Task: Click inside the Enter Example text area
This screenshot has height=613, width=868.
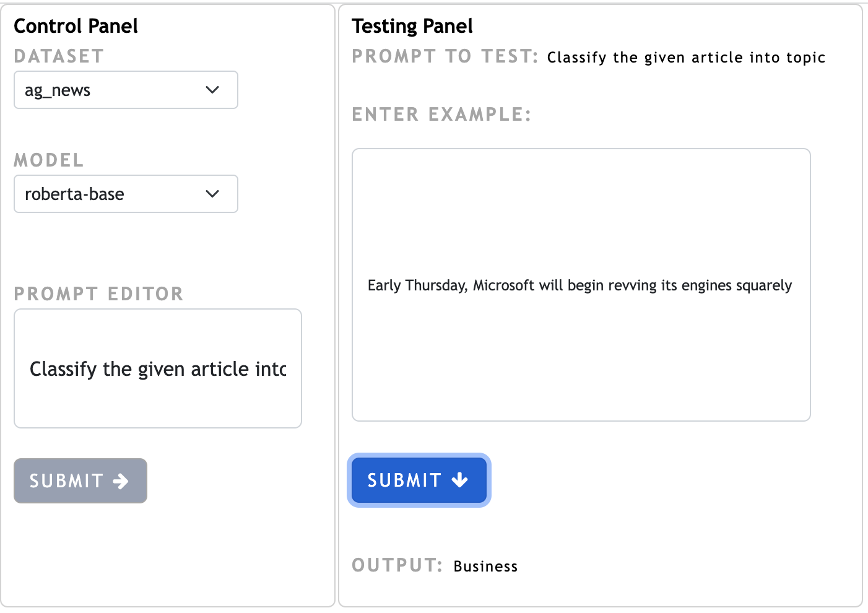Action: [581, 285]
